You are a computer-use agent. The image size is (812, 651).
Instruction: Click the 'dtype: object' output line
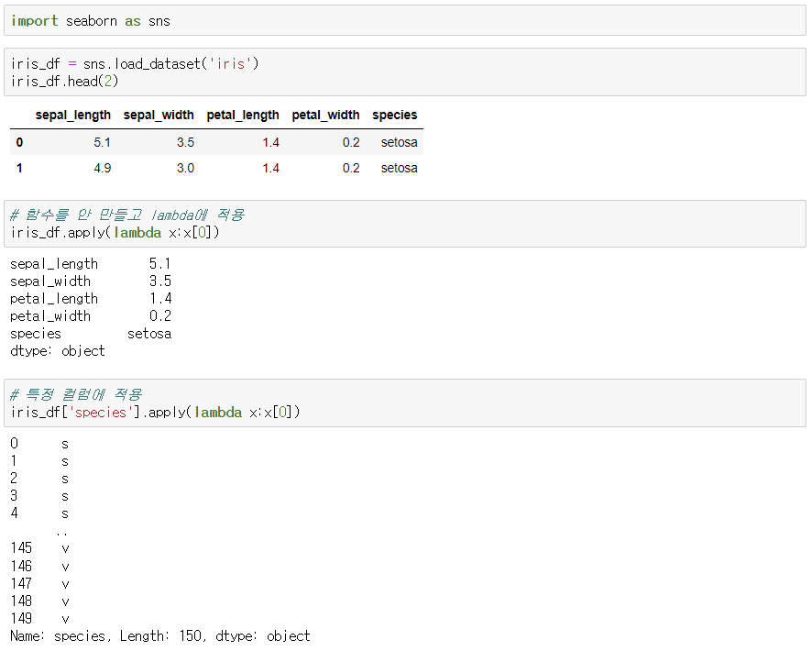[58, 351]
